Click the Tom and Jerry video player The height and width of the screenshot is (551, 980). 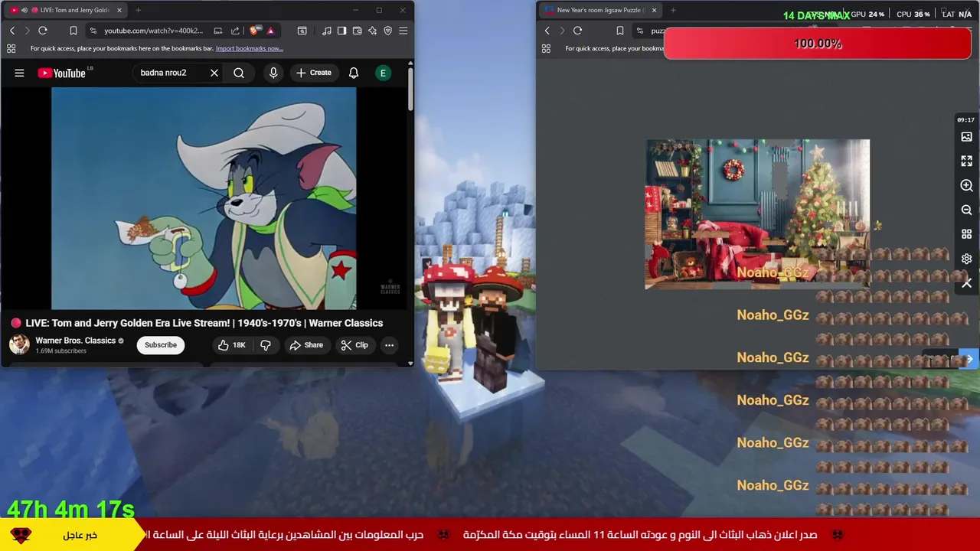pos(204,198)
